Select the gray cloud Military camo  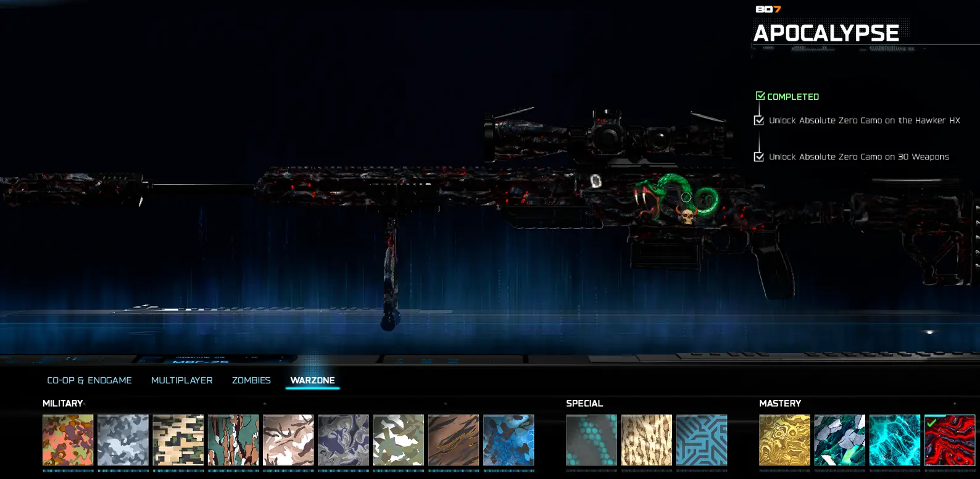pyautogui.click(x=123, y=440)
